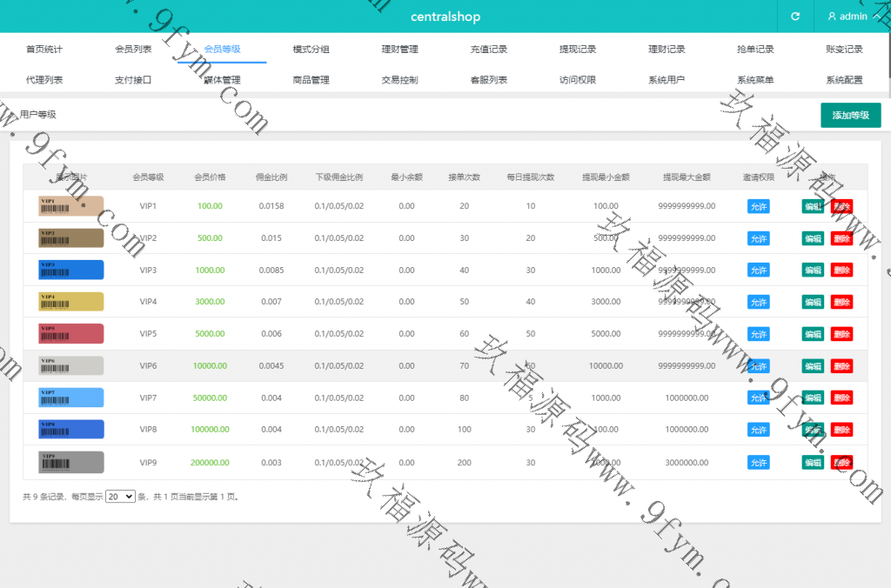The width and height of the screenshot is (891, 588).
Task: Click the 添加等级 button
Action: 850,115
